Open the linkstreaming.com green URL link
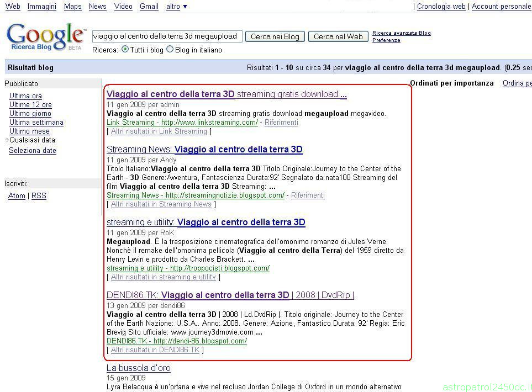Viewport: 532px width, 392px height. coord(182,123)
